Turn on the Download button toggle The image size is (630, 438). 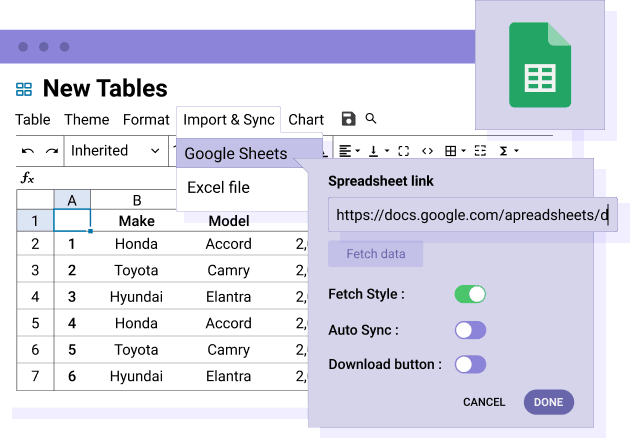[x=469, y=364]
